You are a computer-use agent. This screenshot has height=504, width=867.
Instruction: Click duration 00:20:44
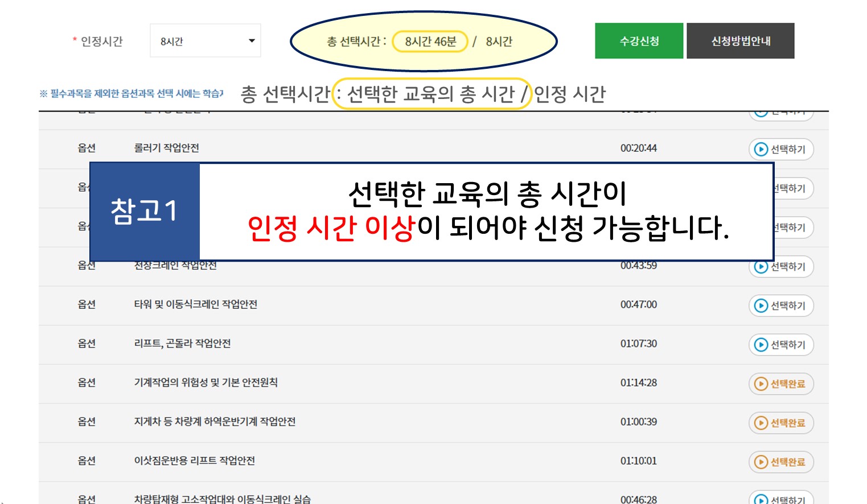point(638,148)
